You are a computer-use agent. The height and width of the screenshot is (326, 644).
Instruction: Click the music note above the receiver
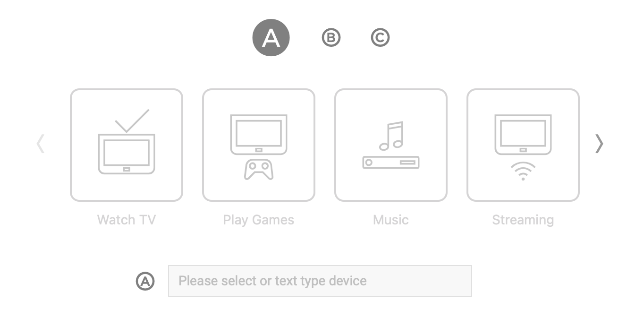391,136
